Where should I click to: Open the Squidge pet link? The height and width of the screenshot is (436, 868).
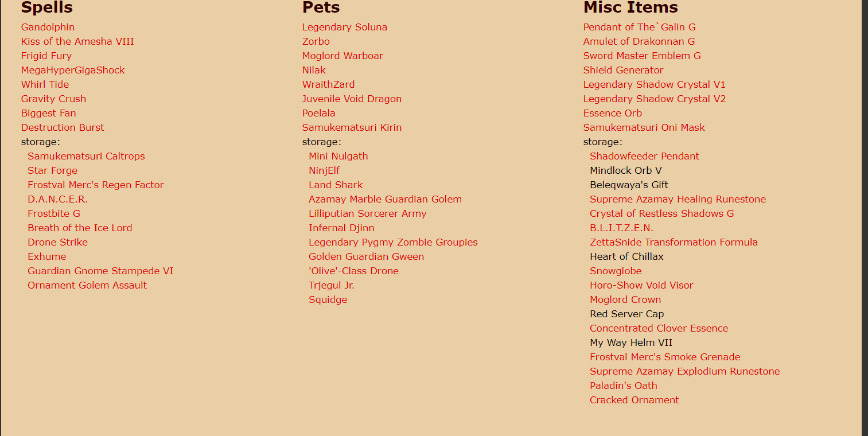pos(328,299)
